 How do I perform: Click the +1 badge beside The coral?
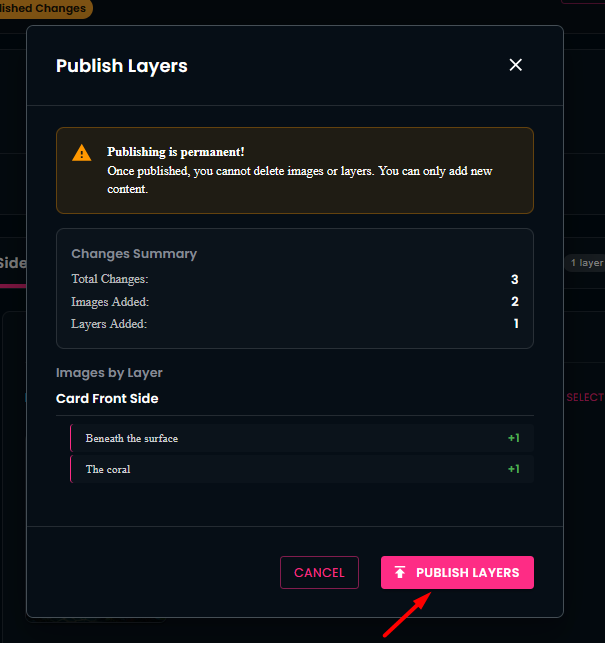click(513, 469)
